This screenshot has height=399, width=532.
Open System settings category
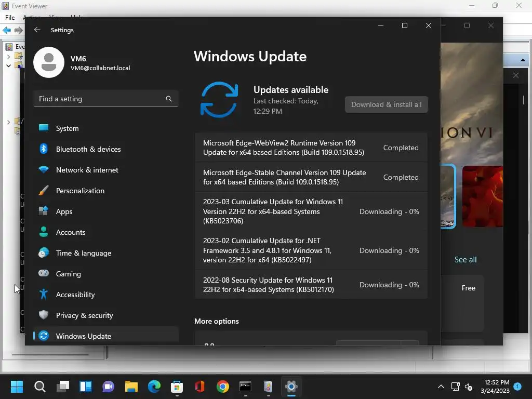[x=106, y=128]
